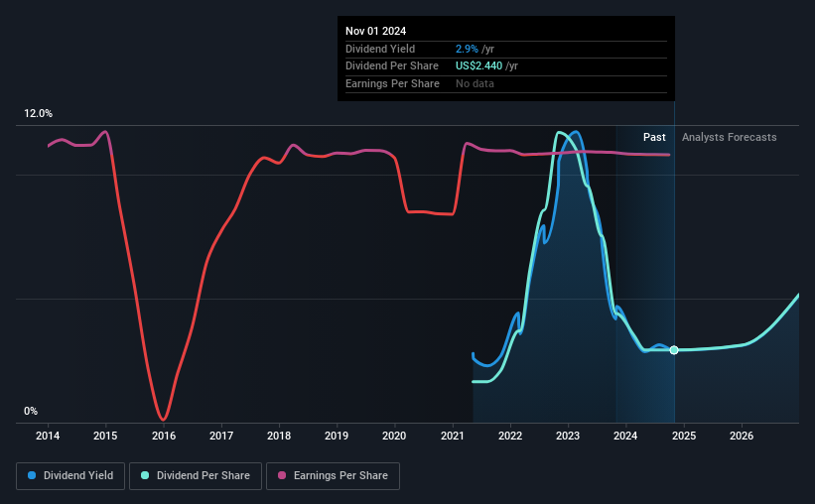Click the US$2.440 dividend per share value

coord(479,66)
